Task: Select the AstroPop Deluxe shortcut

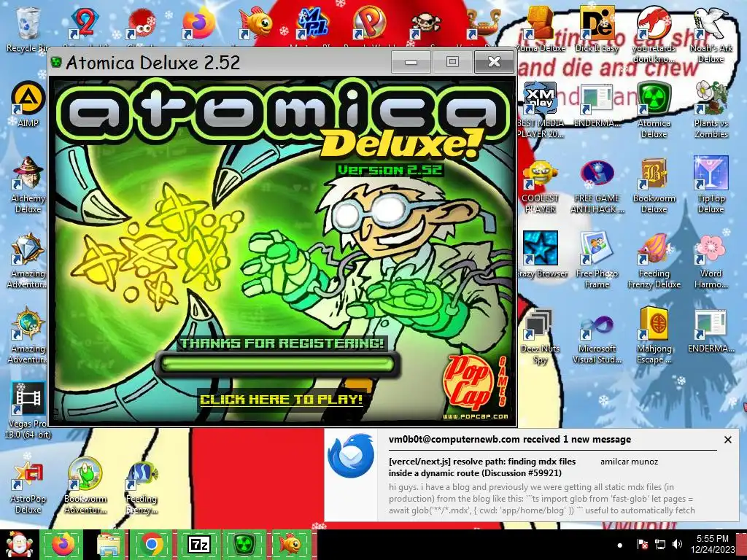Action: click(x=28, y=485)
